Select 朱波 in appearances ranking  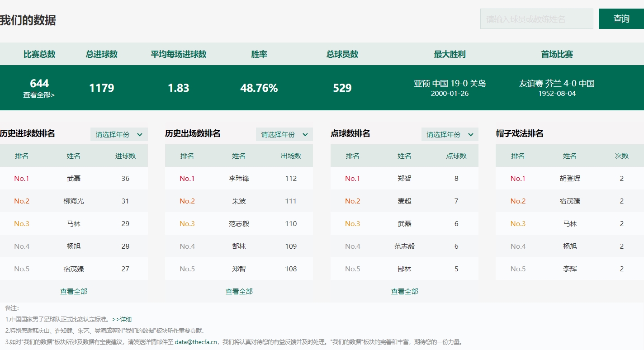[239, 201]
